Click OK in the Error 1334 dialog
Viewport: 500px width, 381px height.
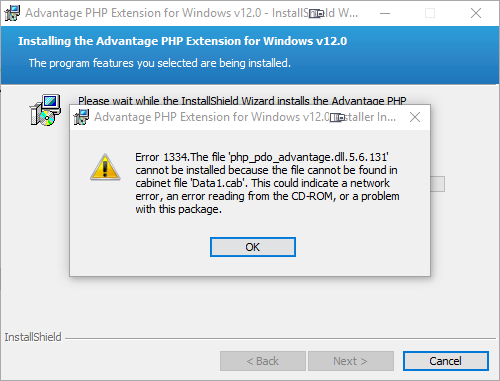click(253, 247)
